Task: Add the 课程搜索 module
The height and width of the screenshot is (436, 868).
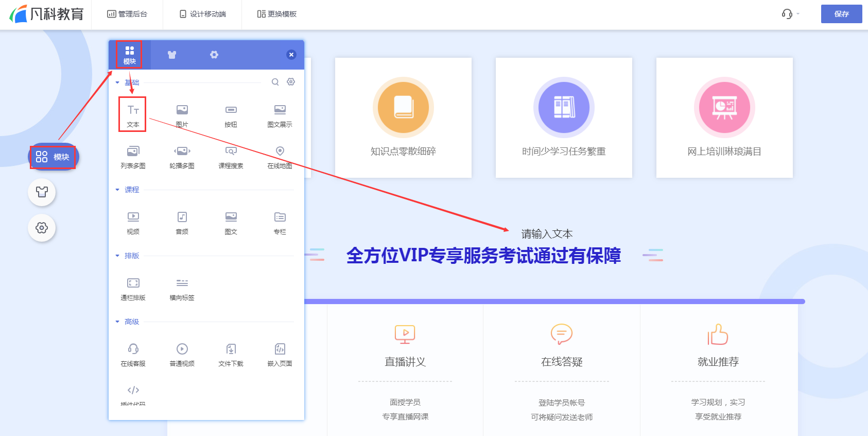Action: [x=231, y=157]
